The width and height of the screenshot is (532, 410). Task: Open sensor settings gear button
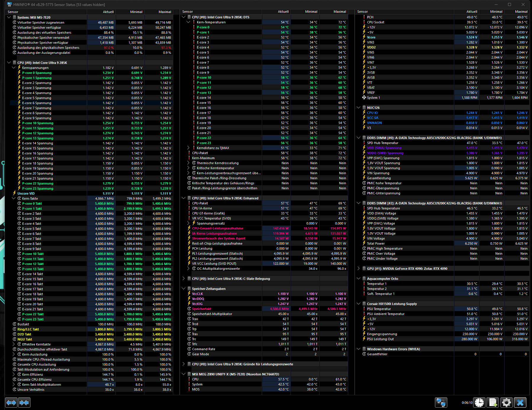[x=506, y=403]
